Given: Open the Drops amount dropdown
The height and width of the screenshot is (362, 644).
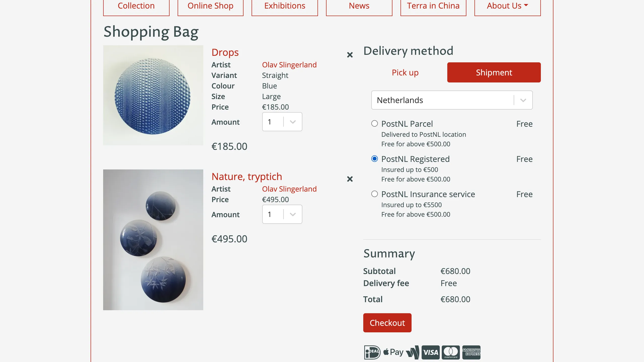Looking at the screenshot, I should 282,122.
